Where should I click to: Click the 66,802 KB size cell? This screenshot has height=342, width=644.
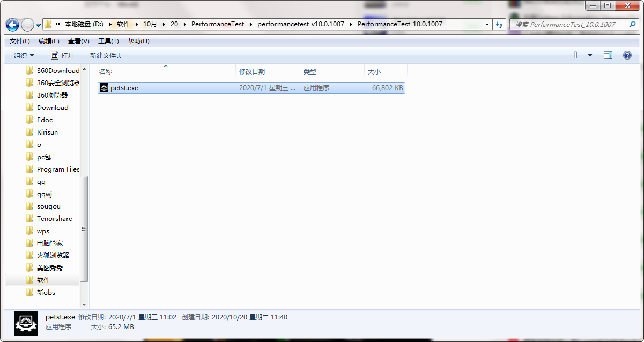tap(387, 87)
